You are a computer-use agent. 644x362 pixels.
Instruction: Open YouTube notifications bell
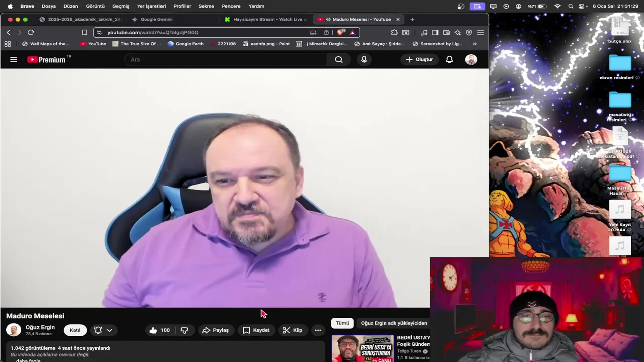click(x=449, y=59)
